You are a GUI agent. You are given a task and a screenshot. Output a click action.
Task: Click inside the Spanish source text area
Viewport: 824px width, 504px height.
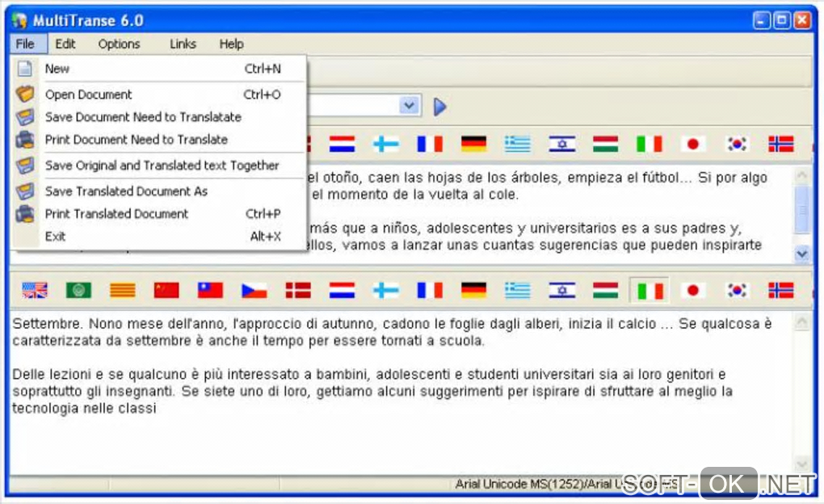tap(549, 214)
